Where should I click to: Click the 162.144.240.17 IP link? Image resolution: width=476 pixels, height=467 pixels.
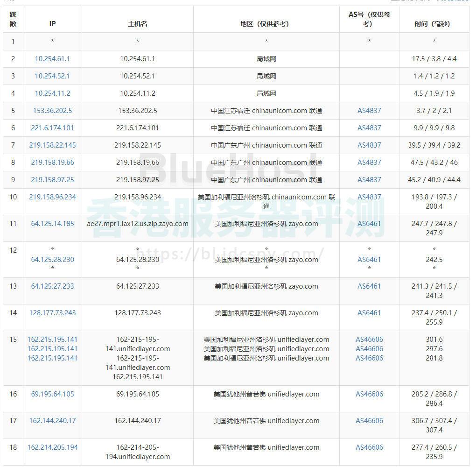[x=52, y=421]
